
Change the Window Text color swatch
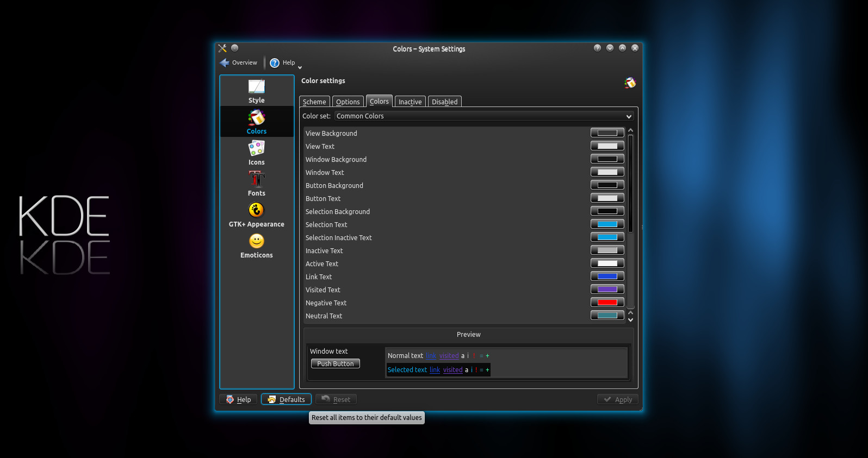607,172
